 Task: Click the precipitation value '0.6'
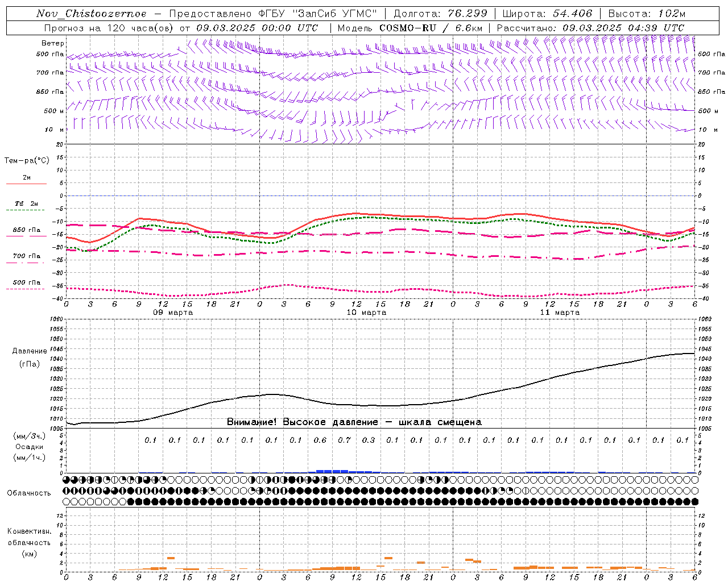click(x=320, y=440)
